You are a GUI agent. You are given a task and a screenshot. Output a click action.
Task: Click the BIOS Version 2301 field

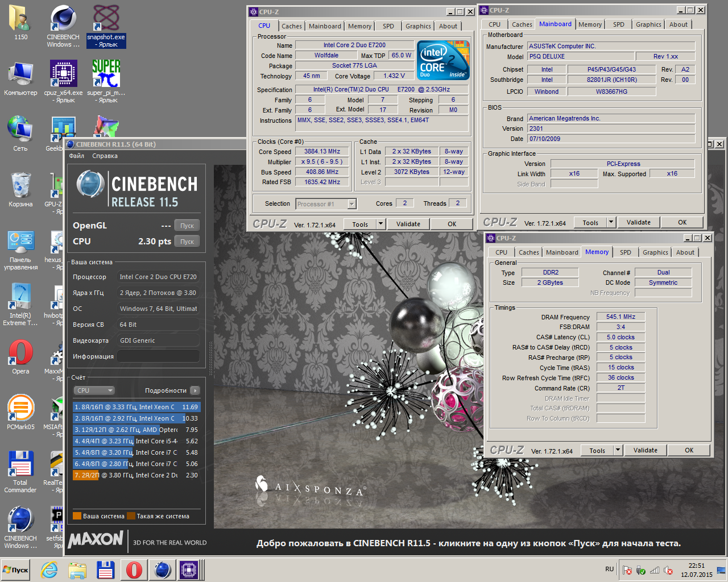pos(611,128)
